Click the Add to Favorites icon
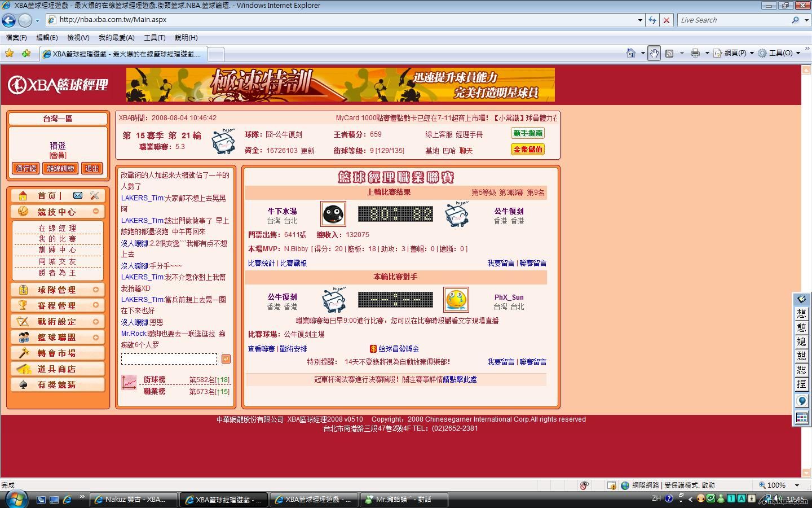The width and height of the screenshot is (812, 508). (x=26, y=53)
